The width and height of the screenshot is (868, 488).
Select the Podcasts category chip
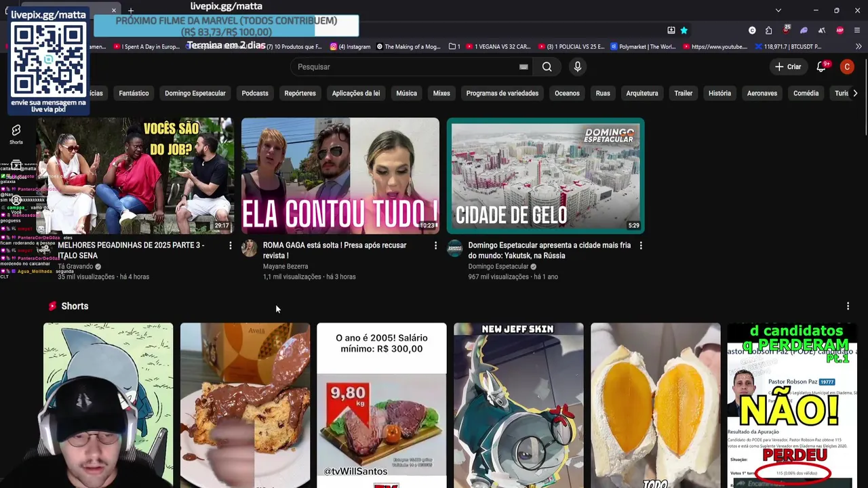pyautogui.click(x=255, y=93)
